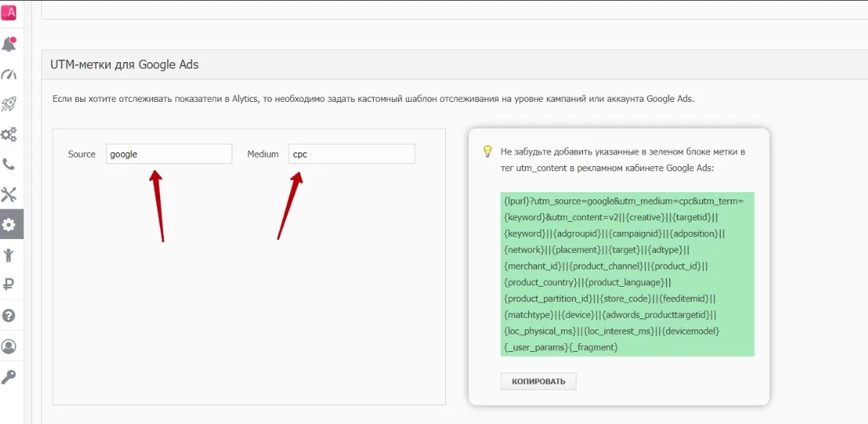Image resolution: width=868 pixels, height=424 pixels.
Task: Click the Source field label
Action: point(82,154)
